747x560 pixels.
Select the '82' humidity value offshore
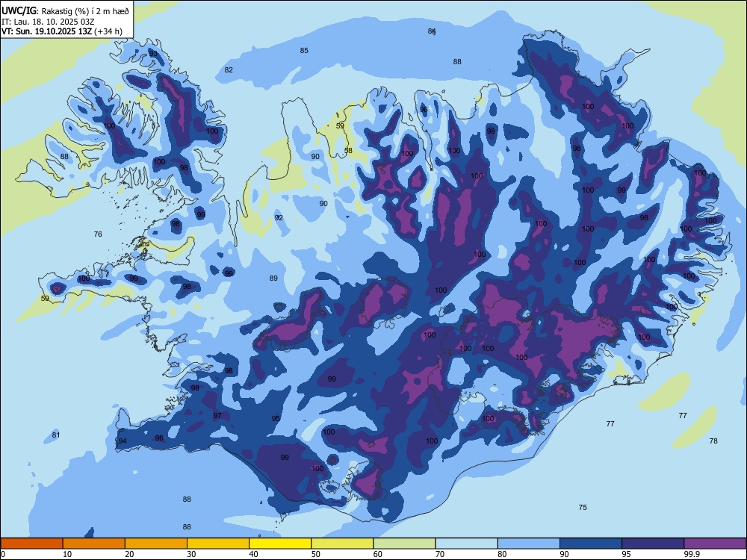tap(229, 69)
